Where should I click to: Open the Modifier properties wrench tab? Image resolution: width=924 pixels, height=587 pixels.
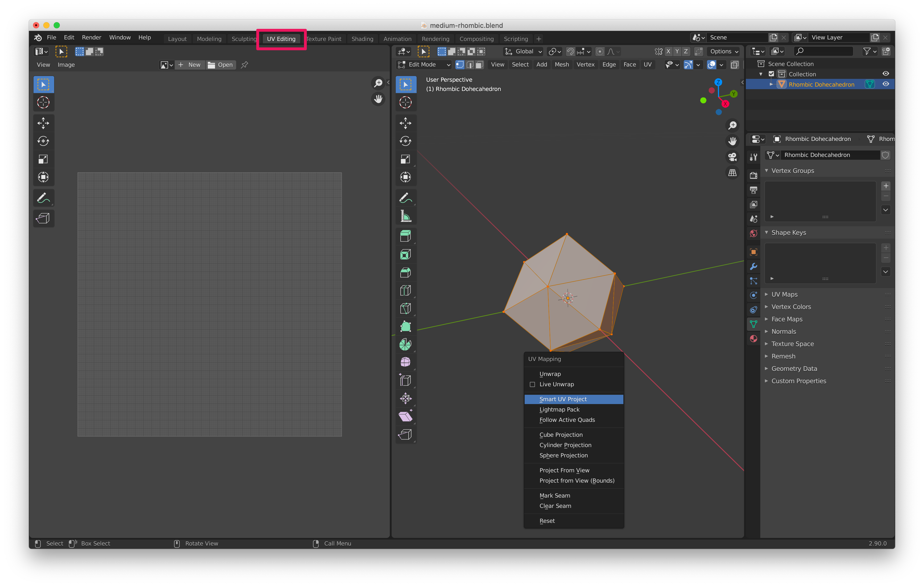click(x=753, y=266)
